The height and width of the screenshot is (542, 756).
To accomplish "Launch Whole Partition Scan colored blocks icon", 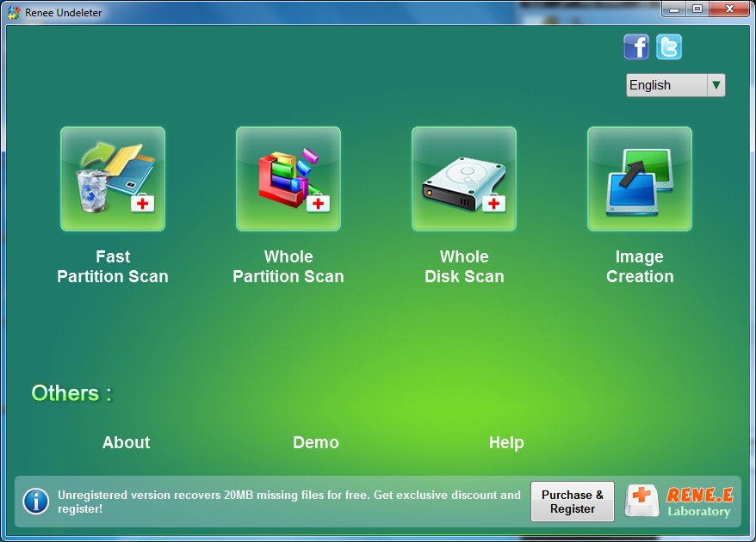I will (288, 179).
